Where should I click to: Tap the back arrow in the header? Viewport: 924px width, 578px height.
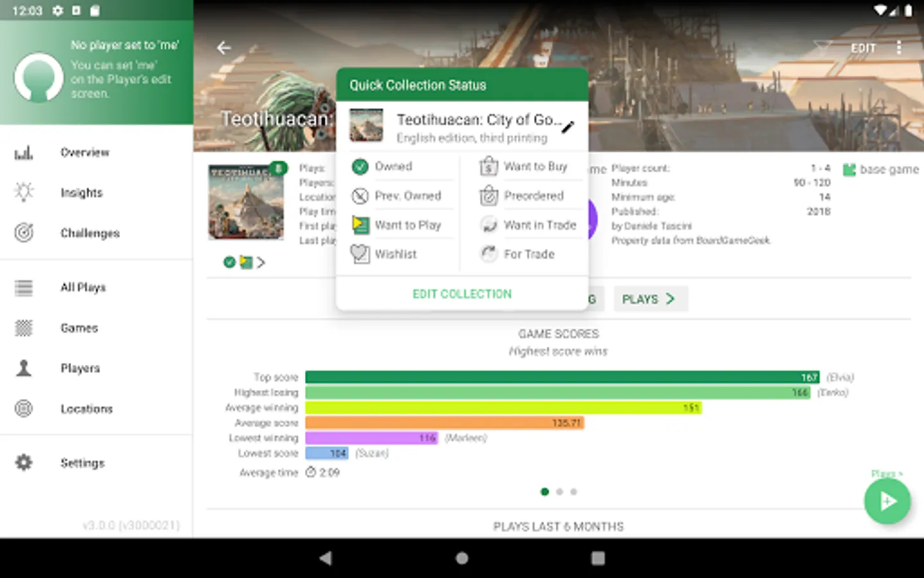(223, 48)
